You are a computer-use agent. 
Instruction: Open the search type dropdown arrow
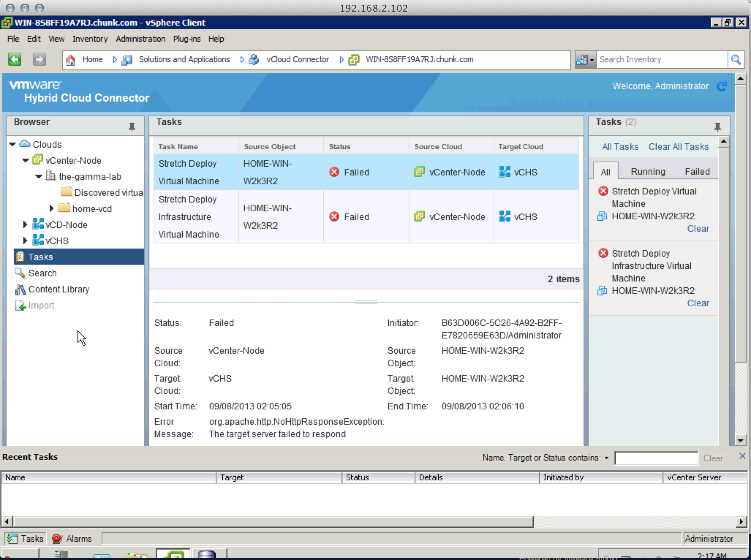[592, 60]
